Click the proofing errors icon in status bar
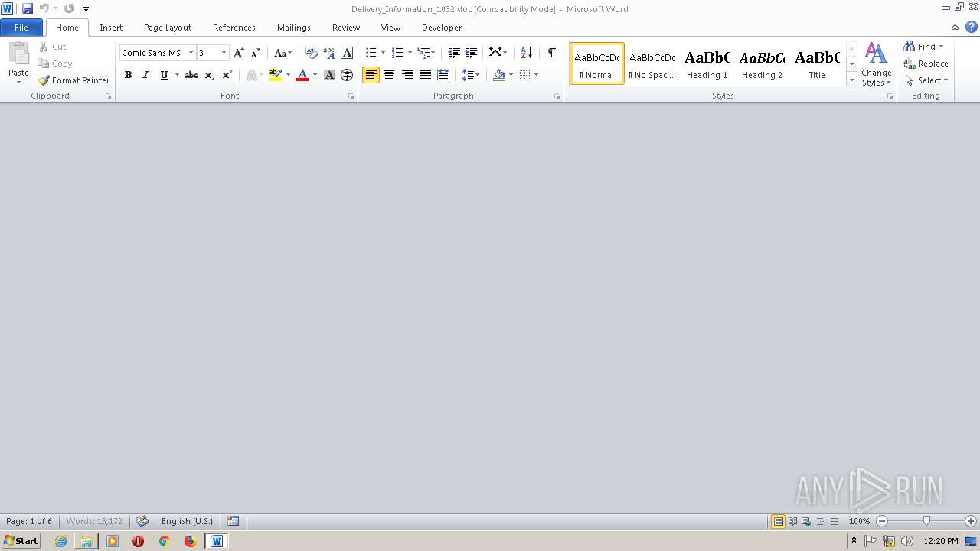This screenshot has width=980, height=551. (142, 521)
